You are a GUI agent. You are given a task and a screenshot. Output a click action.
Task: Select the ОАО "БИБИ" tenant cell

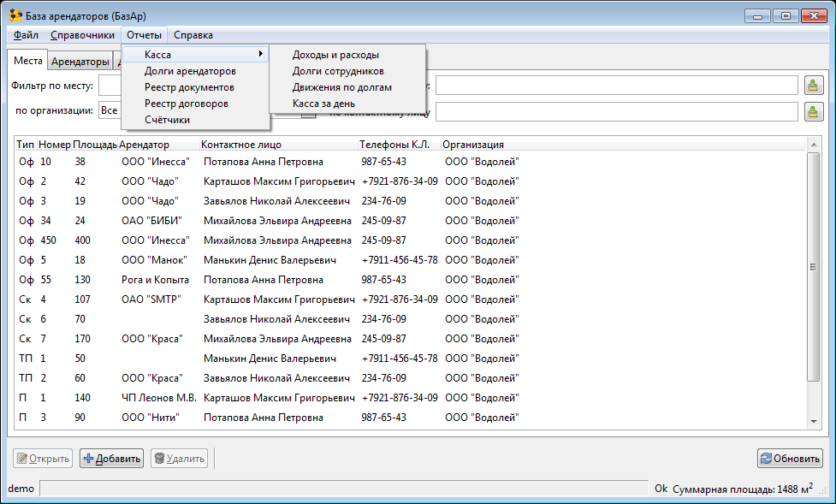click(x=151, y=221)
